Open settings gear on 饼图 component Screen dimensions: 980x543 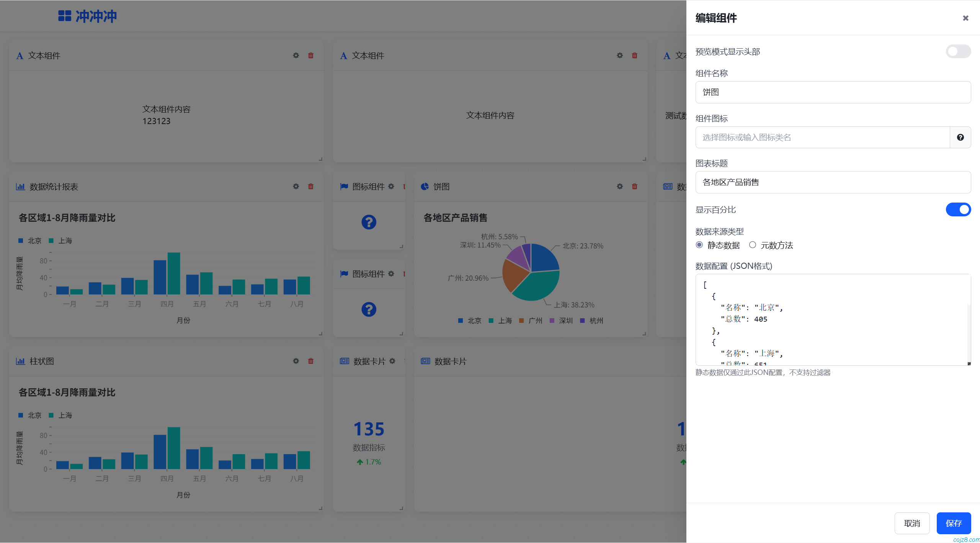tap(619, 186)
